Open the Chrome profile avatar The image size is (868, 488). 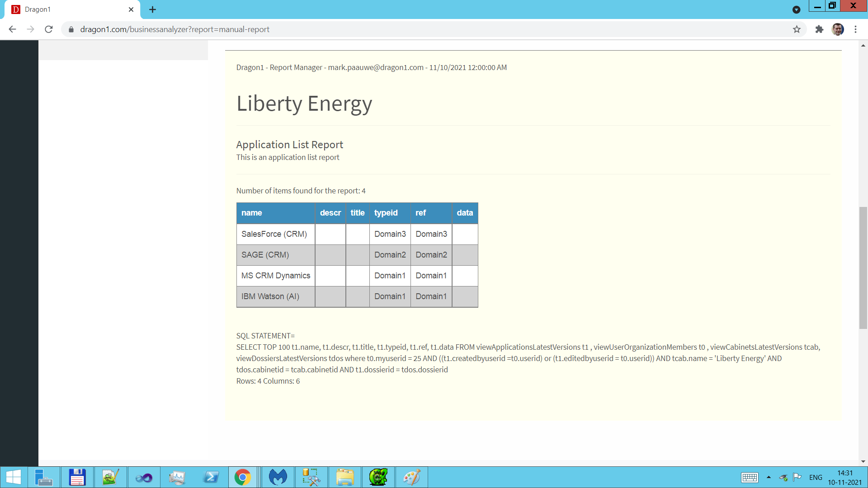coord(838,29)
